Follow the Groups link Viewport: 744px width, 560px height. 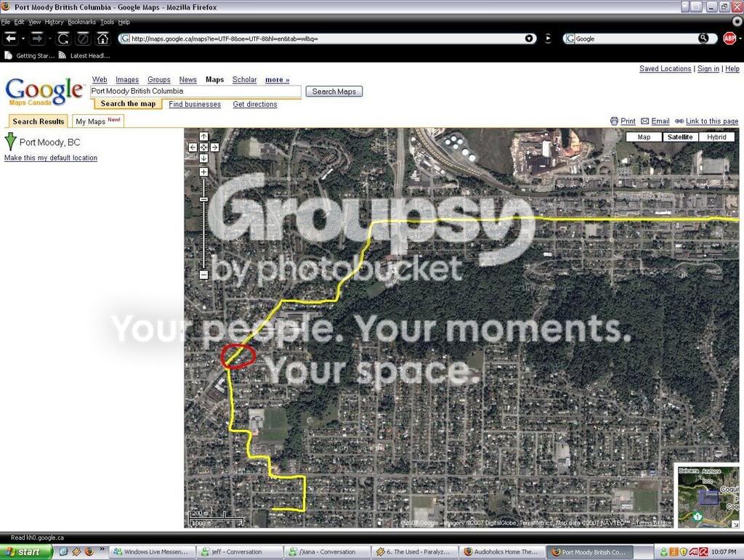pos(159,80)
